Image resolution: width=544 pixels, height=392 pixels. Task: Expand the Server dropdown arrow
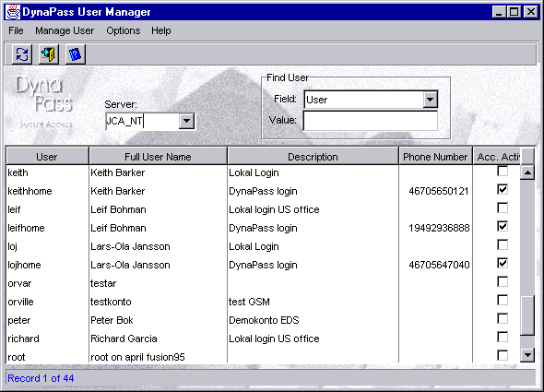[x=186, y=121]
